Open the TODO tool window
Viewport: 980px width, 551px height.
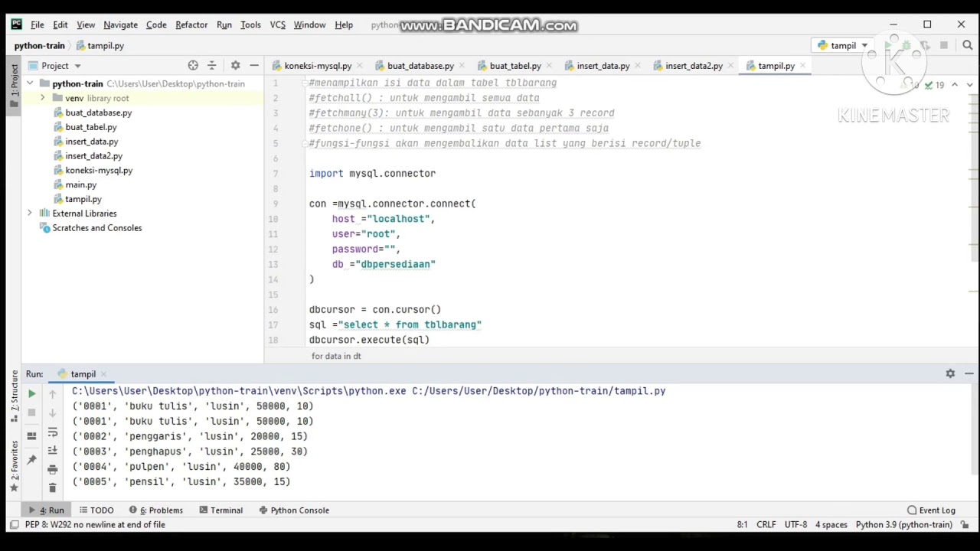coord(96,510)
